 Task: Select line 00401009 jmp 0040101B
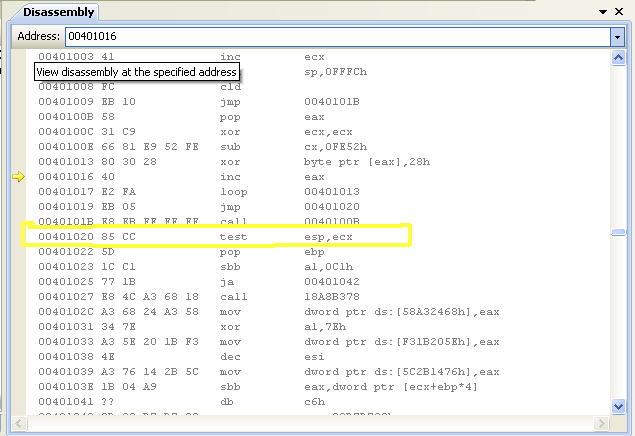199,102
